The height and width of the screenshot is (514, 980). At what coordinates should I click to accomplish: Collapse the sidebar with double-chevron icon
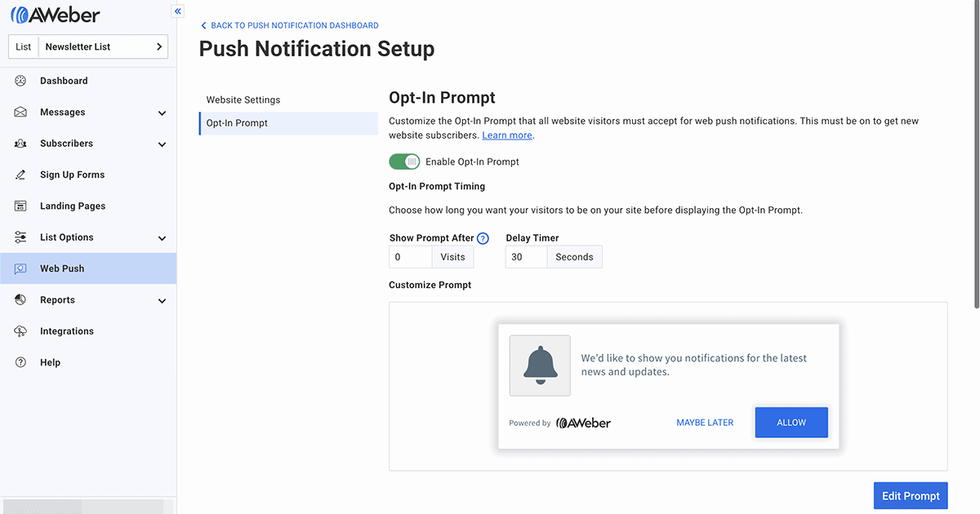[178, 11]
